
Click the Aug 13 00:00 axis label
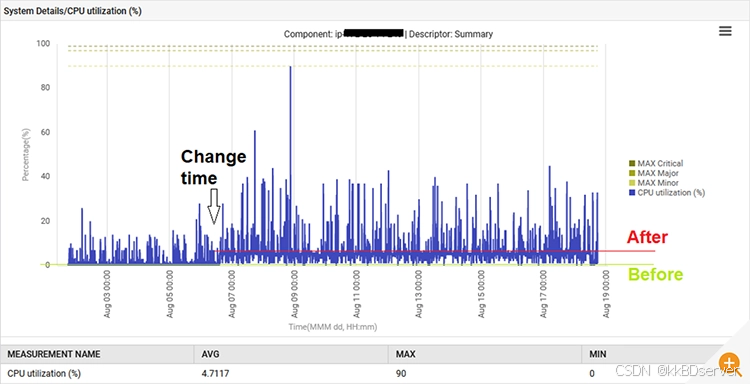point(419,294)
